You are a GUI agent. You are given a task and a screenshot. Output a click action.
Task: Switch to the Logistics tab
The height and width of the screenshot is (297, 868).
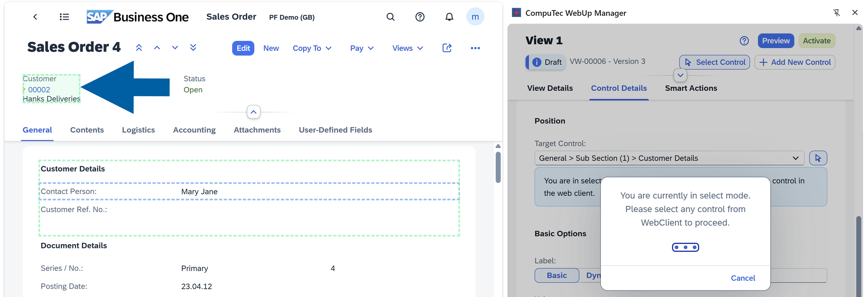click(138, 130)
